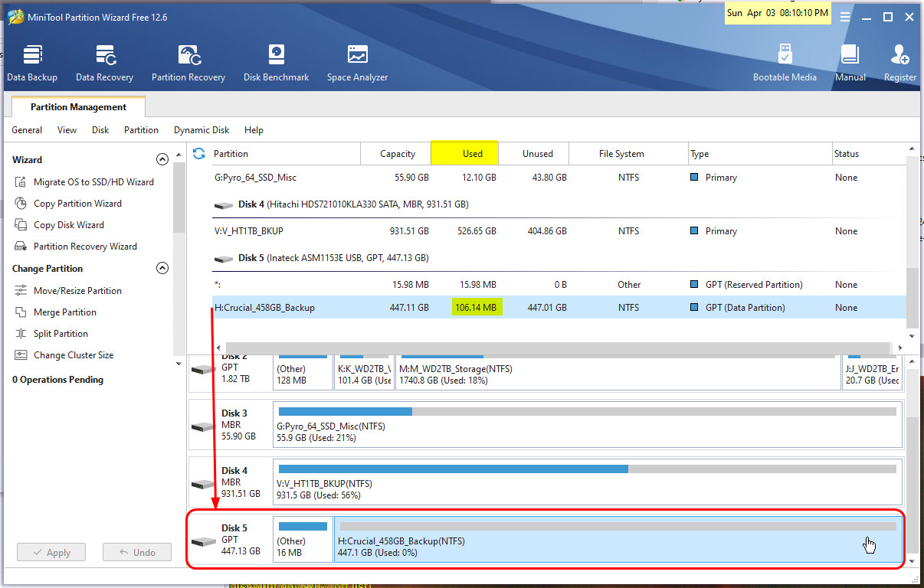Refresh the partition list
This screenshot has height=588, width=924.
tap(199, 153)
